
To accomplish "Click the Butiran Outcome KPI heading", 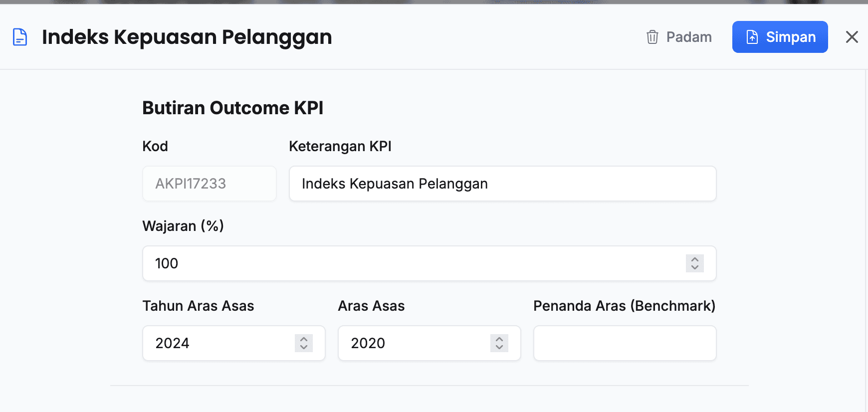I will pyautogui.click(x=232, y=108).
